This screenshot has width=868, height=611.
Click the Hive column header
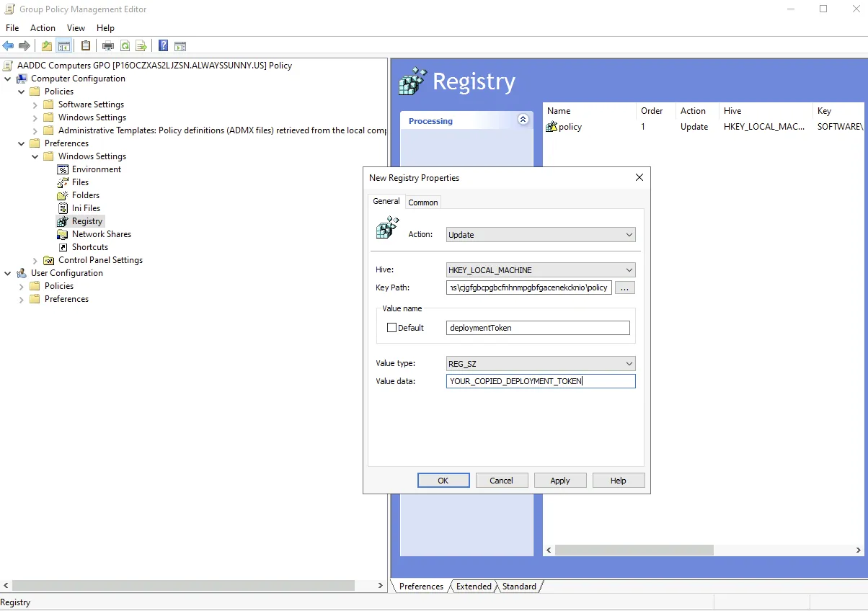pyautogui.click(x=766, y=111)
